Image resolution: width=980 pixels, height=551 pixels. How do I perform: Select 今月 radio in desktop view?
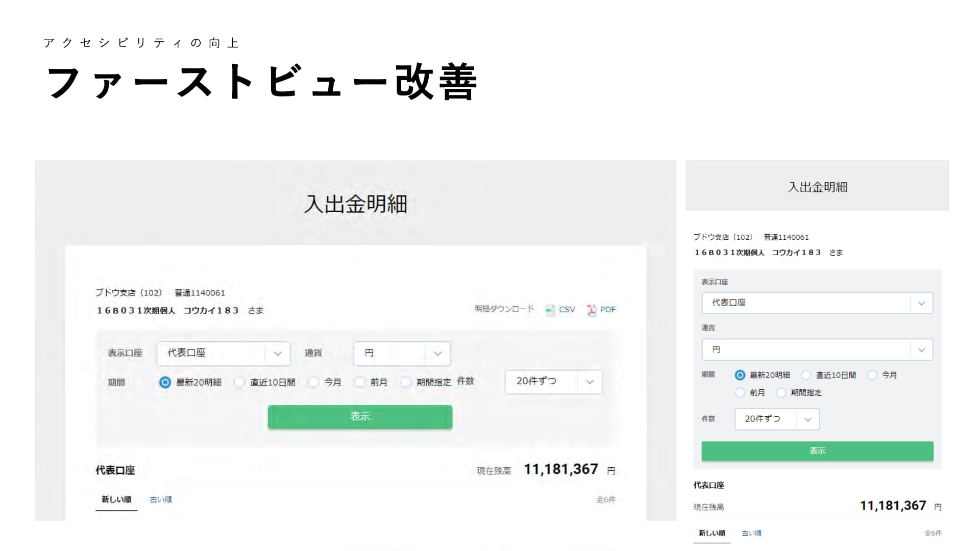click(x=313, y=382)
